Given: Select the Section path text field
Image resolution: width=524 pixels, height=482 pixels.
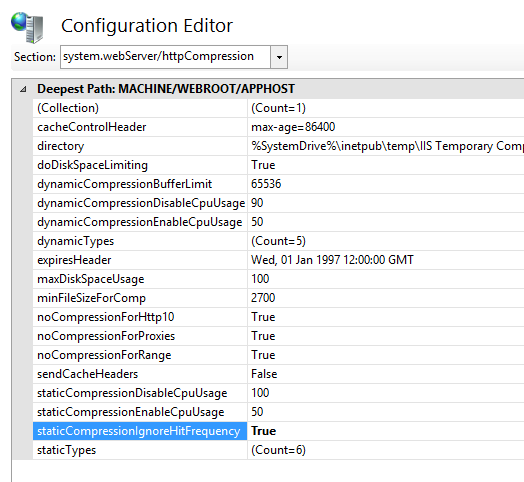Looking at the screenshot, I should (x=165, y=57).
